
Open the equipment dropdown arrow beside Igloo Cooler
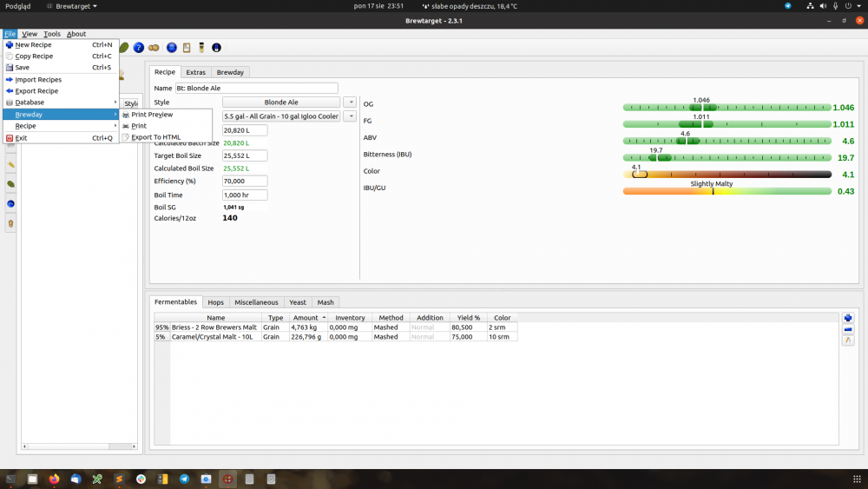pos(350,116)
